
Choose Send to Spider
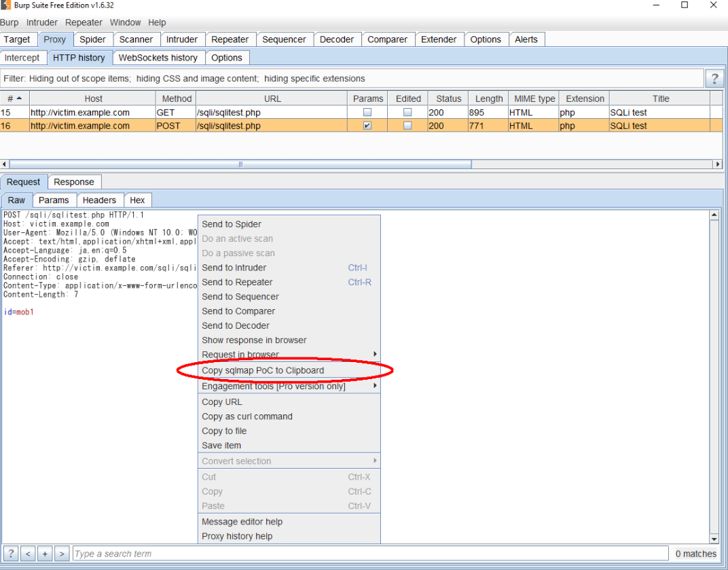coord(289,224)
